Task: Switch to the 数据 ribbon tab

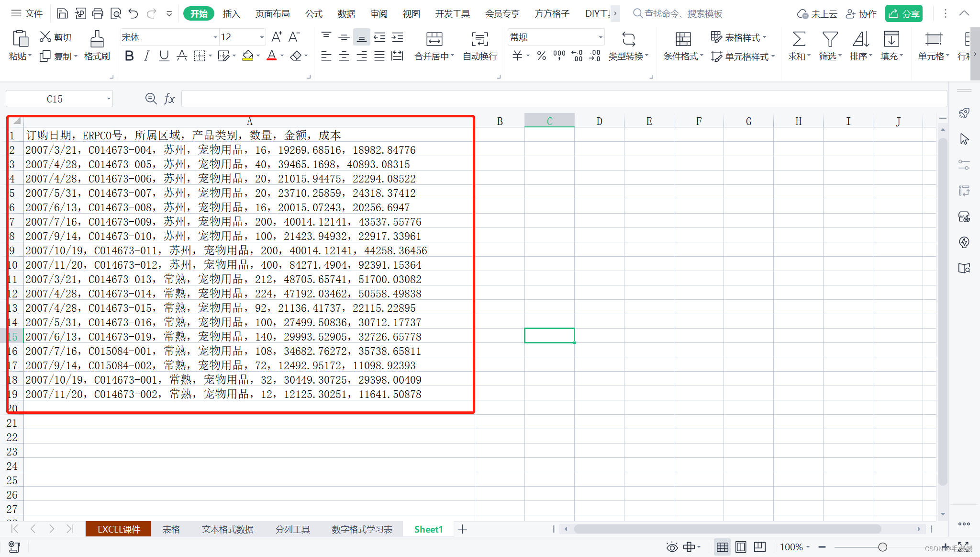Action: coord(346,13)
